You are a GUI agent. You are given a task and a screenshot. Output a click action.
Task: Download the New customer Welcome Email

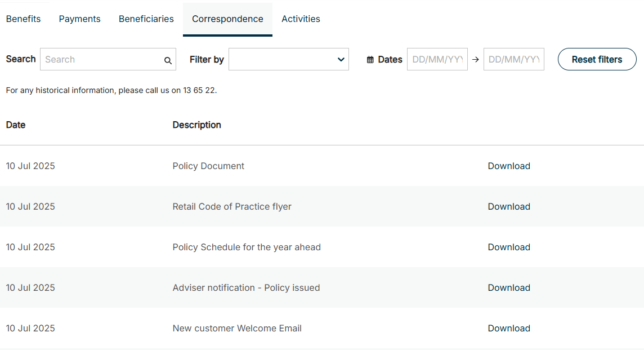point(509,328)
